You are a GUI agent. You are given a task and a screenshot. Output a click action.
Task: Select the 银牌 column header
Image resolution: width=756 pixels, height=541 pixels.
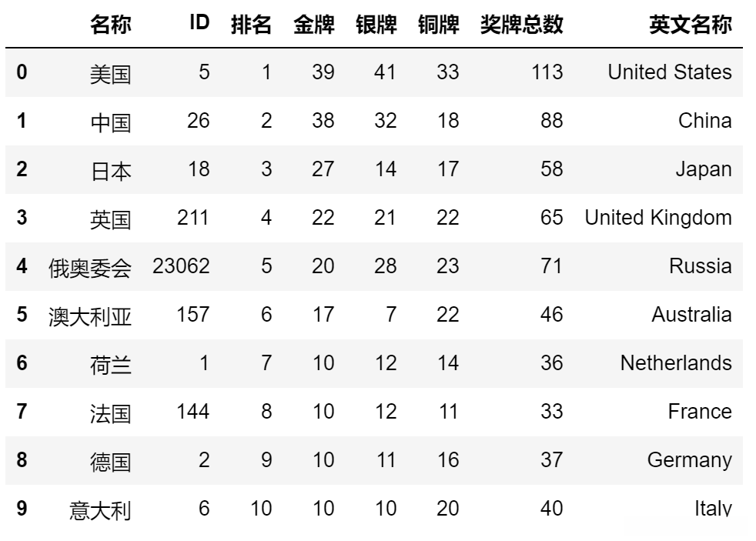click(x=376, y=25)
